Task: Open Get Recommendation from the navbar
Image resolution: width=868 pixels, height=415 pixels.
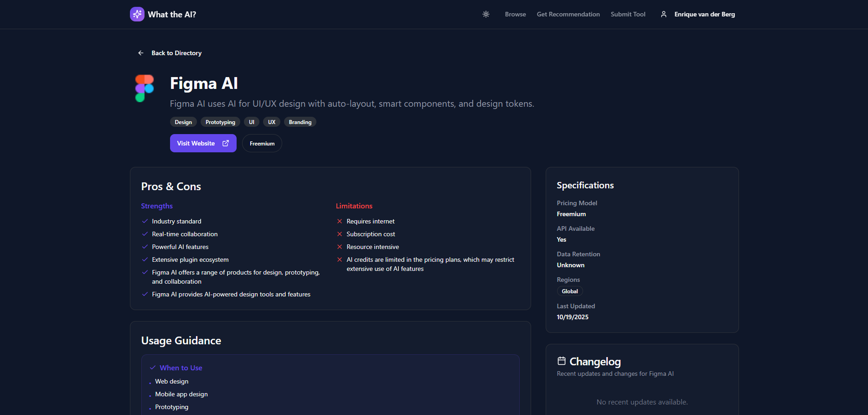Action: (x=568, y=14)
